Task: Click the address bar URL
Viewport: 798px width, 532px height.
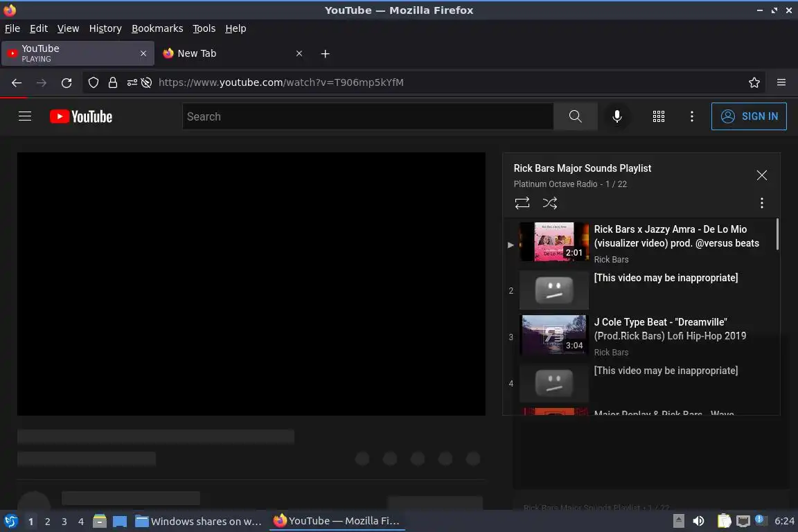Action: point(281,82)
